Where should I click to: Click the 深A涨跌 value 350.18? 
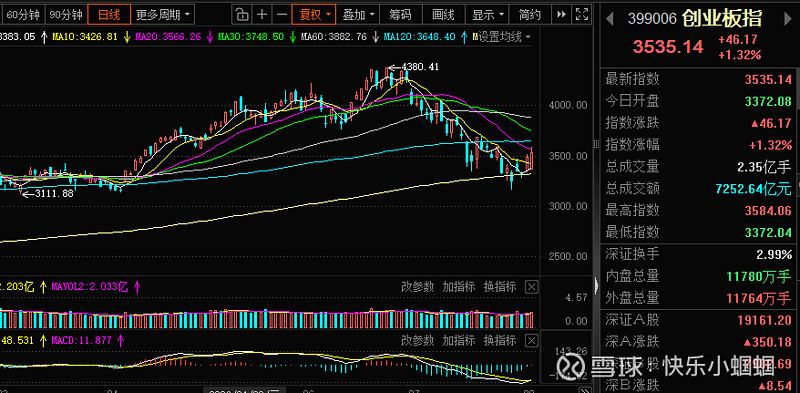(767, 341)
